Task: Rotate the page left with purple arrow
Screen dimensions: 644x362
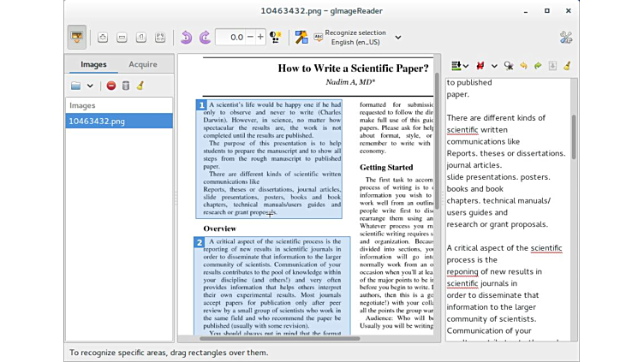Action: [x=187, y=38]
